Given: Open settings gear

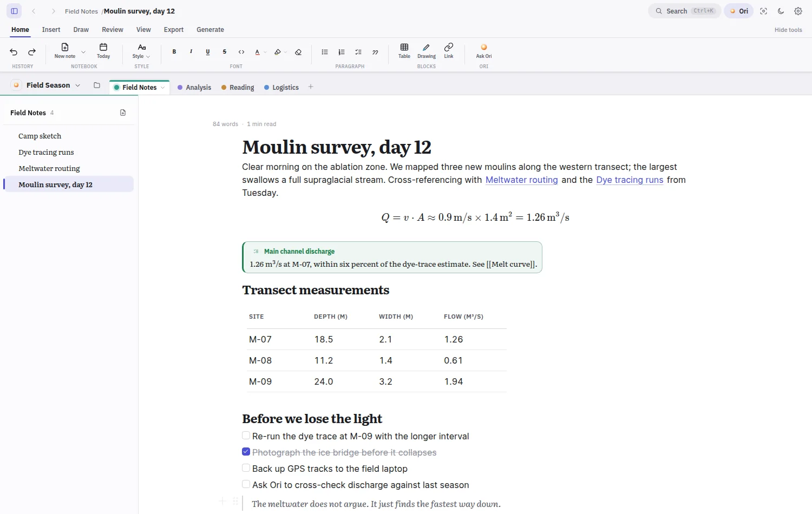Looking at the screenshot, I should pyautogui.click(x=798, y=11).
